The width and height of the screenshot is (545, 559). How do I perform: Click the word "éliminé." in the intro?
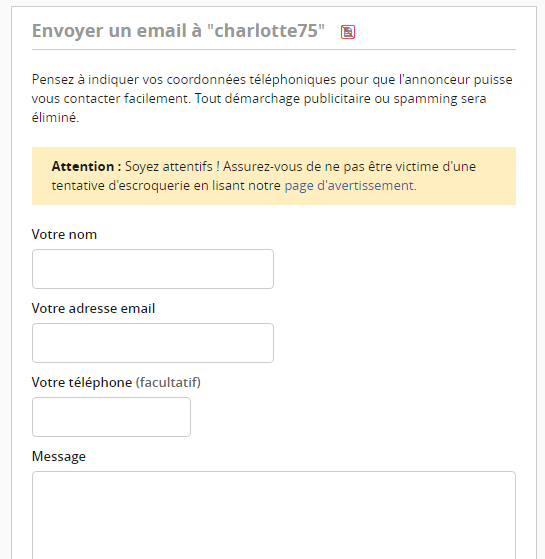(55, 117)
